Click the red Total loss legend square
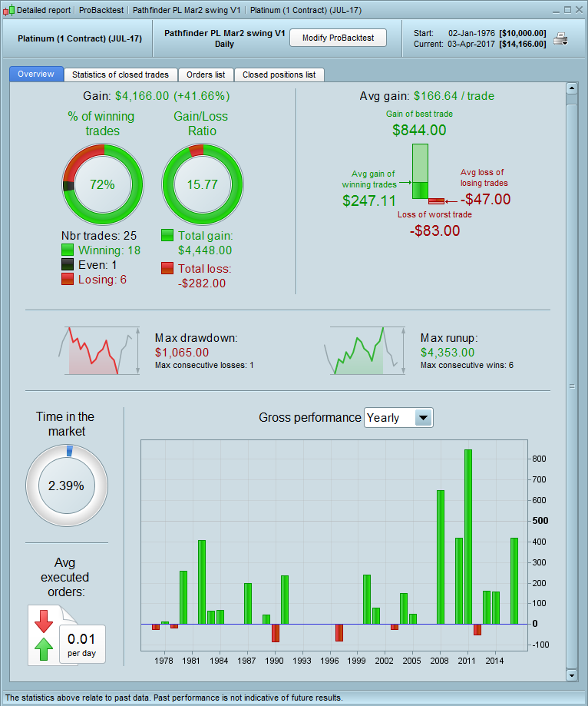Image resolution: width=588 pixels, height=706 pixels. 167,268
